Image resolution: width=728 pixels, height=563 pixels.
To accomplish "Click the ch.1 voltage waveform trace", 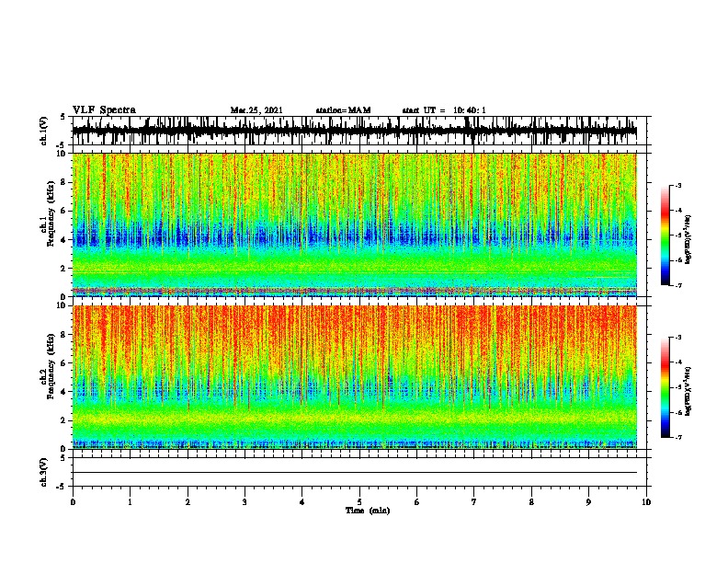I will point(354,131).
